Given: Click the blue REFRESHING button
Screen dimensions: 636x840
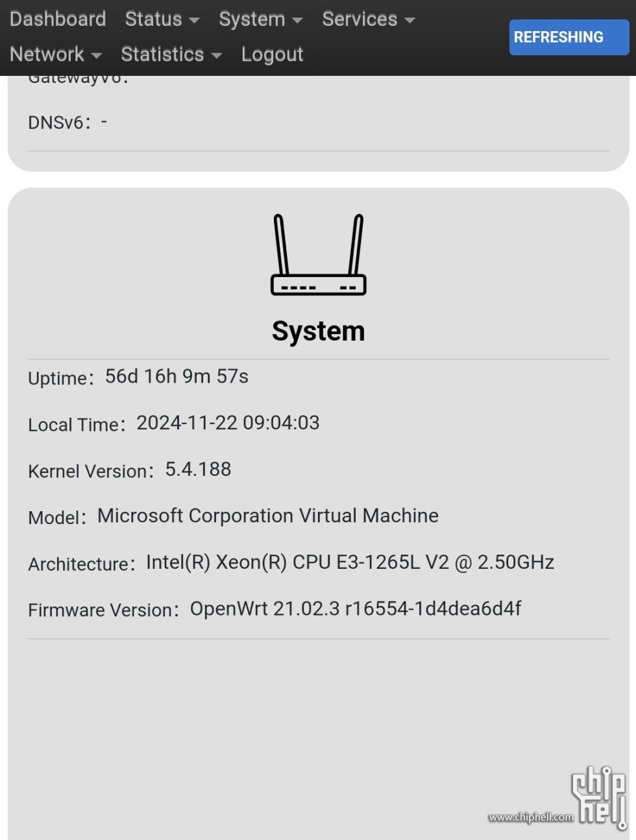Looking at the screenshot, I should tap(569, 37).
